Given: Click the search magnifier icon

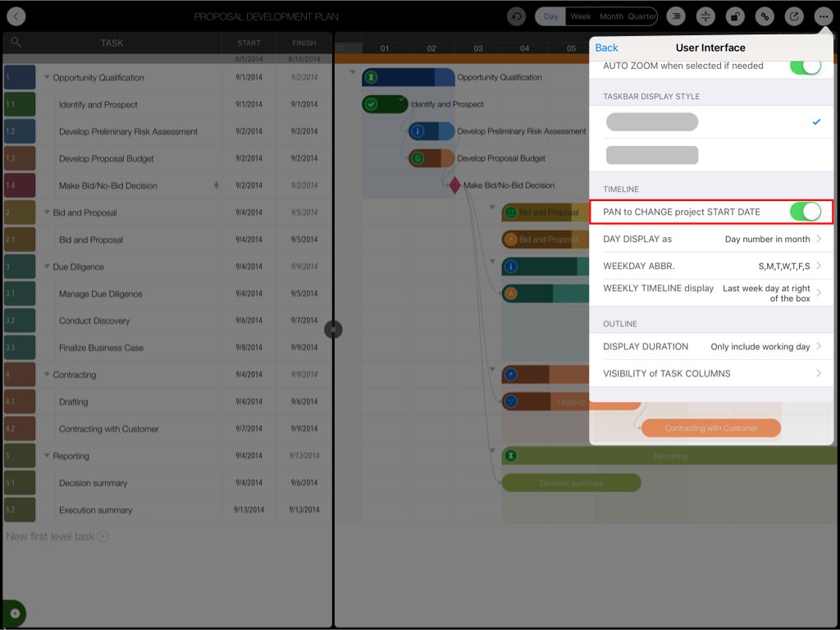Looking at the screenshot, I should click(x=16, y=43).
